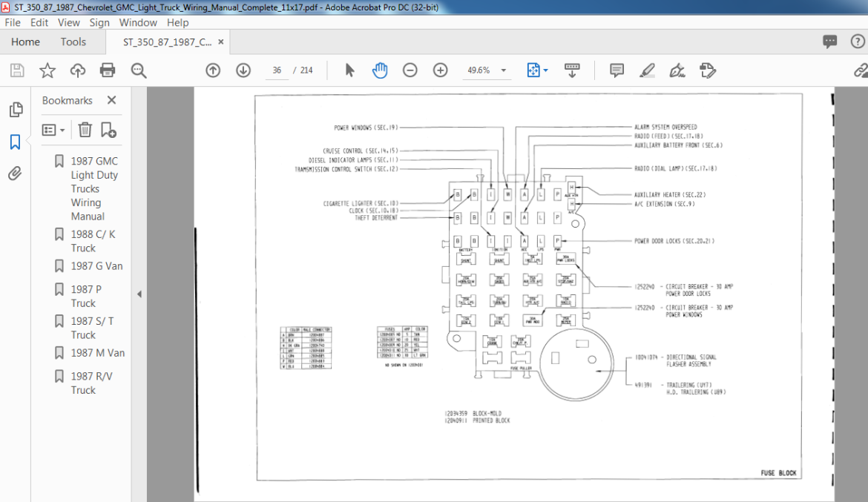Screen dimensions: 868x502
Task: Click the POWER DOOR LOCKS (SEC.20,21) label
Action: [674, 241]
